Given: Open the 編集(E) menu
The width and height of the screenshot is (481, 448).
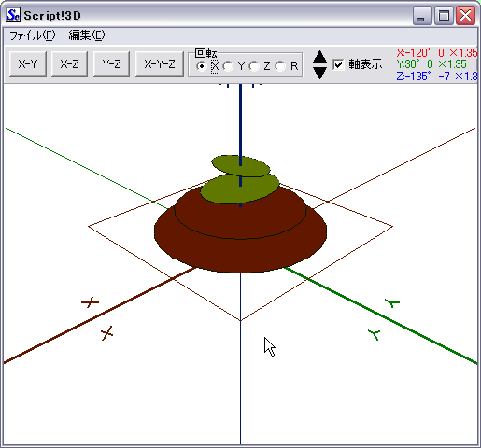Looking at the screenshot, I should click(87, 35).
